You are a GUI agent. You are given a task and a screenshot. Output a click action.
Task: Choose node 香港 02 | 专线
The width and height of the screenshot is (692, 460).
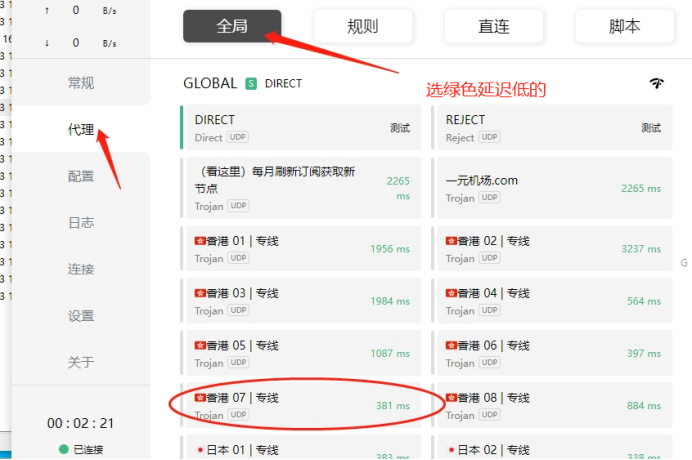pyautogui.click(x=552, y=249)
